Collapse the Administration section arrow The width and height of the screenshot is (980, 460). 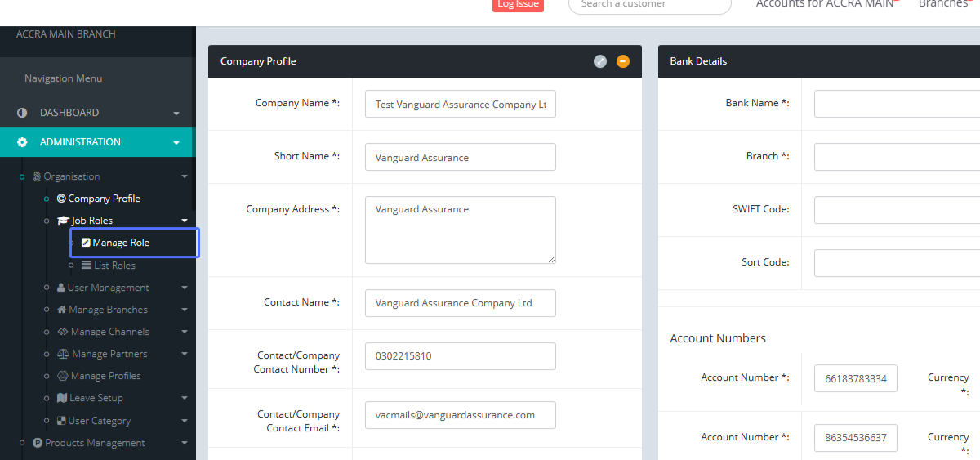click(176, 143)
